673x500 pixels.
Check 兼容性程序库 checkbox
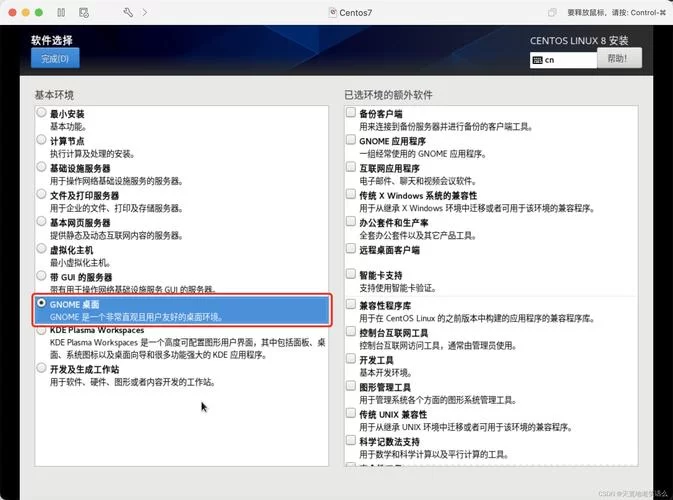(x=351, y=304)
